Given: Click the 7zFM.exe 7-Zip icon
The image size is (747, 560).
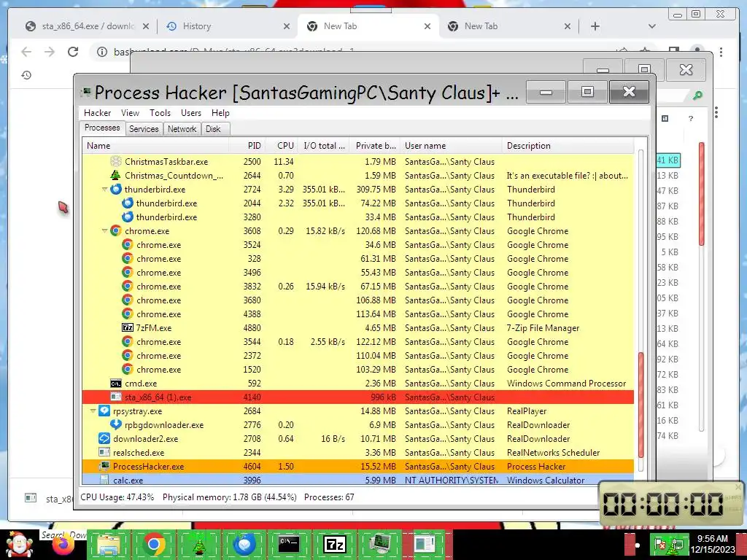Looking at the screenshot, I should click(127, 327).
